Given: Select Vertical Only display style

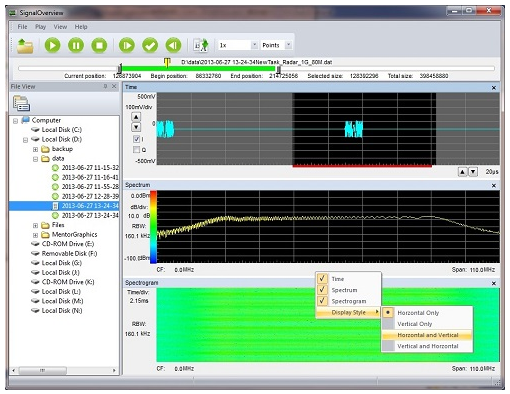Looking at the screenshot, I should (x=427, y=324).
